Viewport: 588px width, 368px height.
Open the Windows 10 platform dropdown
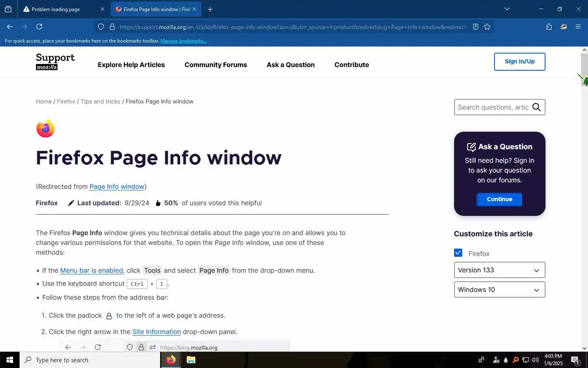tap(499, 289)
